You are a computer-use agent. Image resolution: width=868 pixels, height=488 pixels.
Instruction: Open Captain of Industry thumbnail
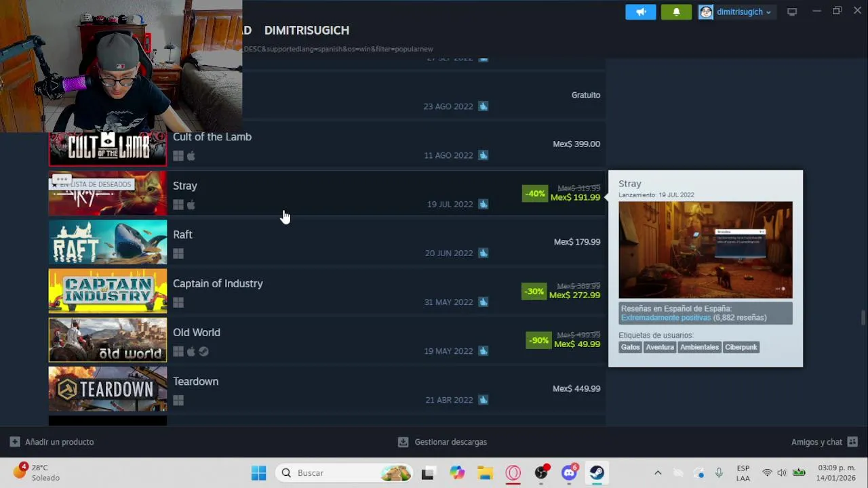coord(108,291)
